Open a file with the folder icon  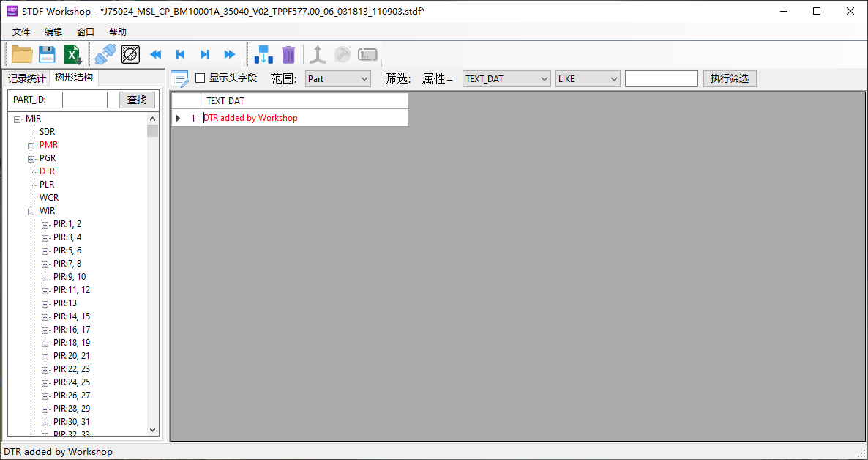click(x=22, y=54)
